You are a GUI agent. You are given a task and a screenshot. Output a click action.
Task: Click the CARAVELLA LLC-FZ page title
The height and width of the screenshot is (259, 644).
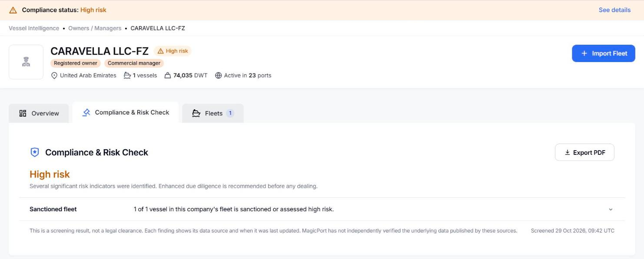point(100,51)
